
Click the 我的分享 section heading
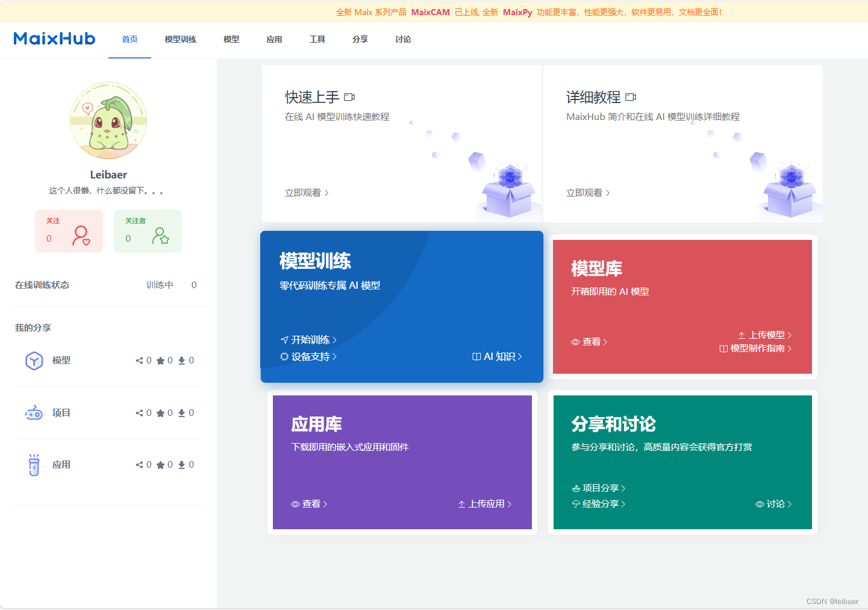tap(33, 328)
